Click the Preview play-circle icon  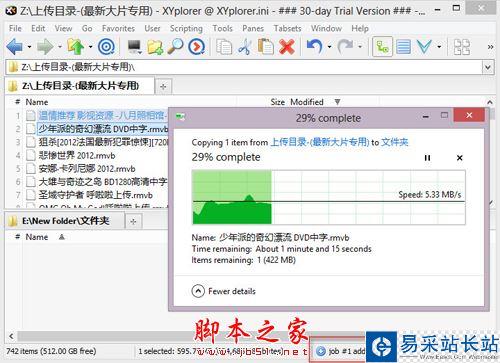[197, 47]
